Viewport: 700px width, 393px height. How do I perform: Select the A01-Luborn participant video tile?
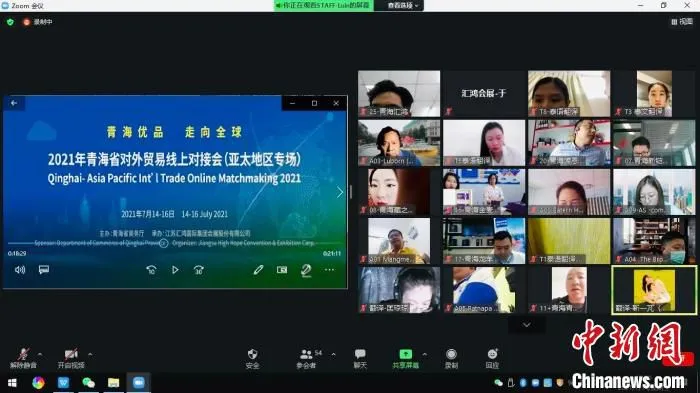click(x=399, y=142)
